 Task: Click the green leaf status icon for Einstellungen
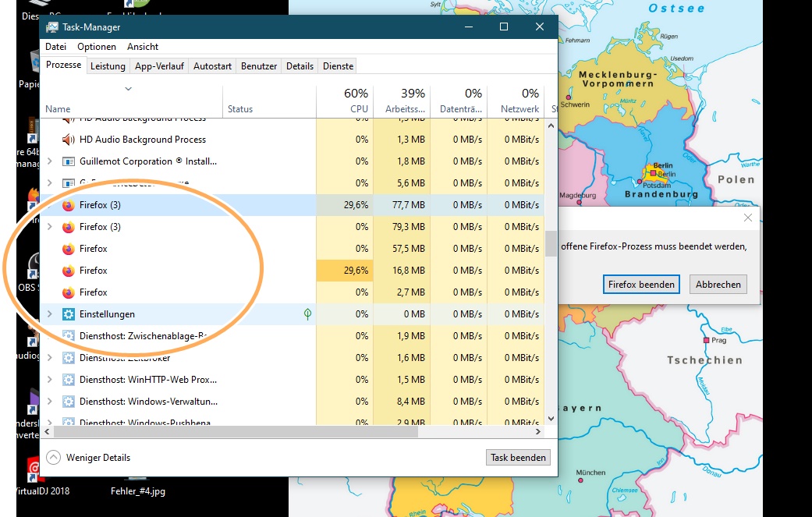307,313
